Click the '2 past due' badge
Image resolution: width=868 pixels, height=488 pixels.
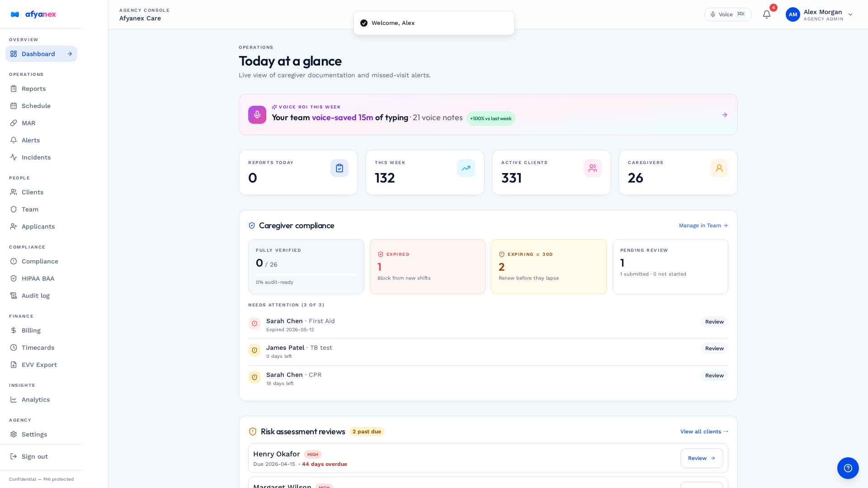pyautogui.click(x=367, y=432)
